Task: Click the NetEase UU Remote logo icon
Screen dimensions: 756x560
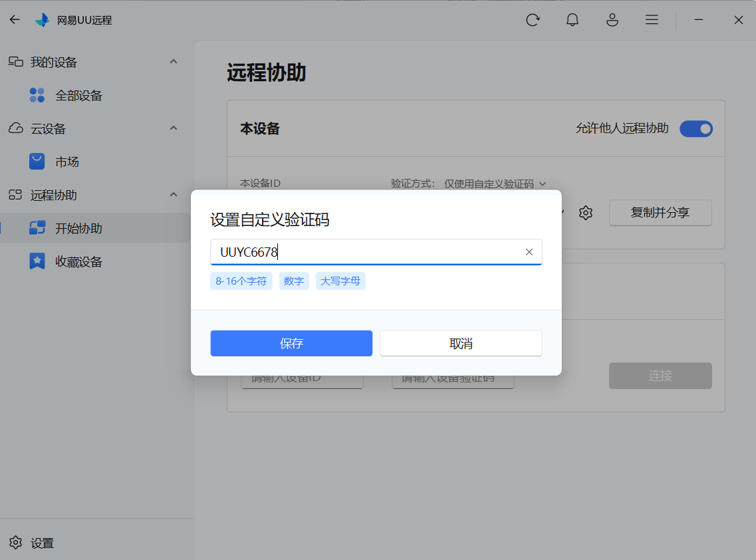Action: click(43, 20)
